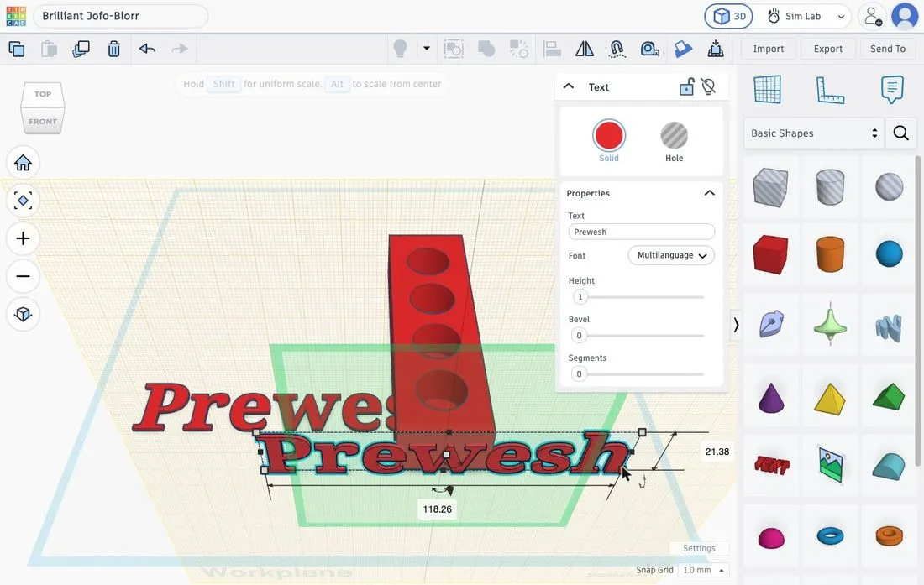Toggle visibility lightbulb of Text shape

(709, 87)
